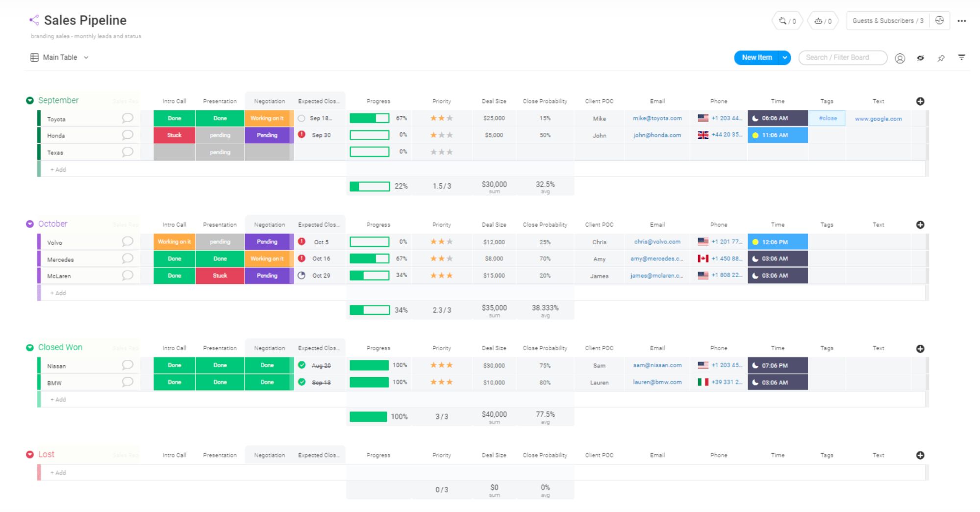This screenshot has height=512, width=980.
Task: Open the activity log icon
Action: click(939, 21)
